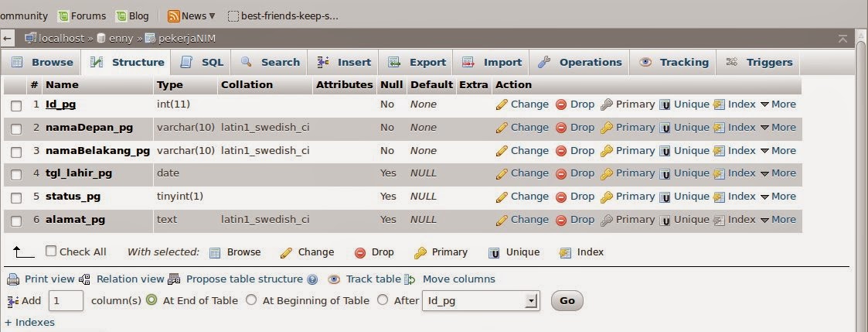Enable the Check All checkbox
868x332 pixels.
tap(51, 251)
